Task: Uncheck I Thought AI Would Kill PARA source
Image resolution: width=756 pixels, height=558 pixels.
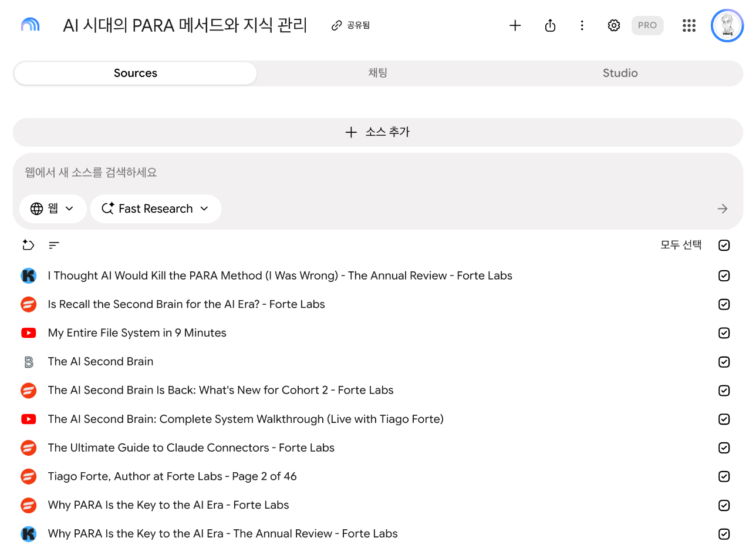Action: 724,275
